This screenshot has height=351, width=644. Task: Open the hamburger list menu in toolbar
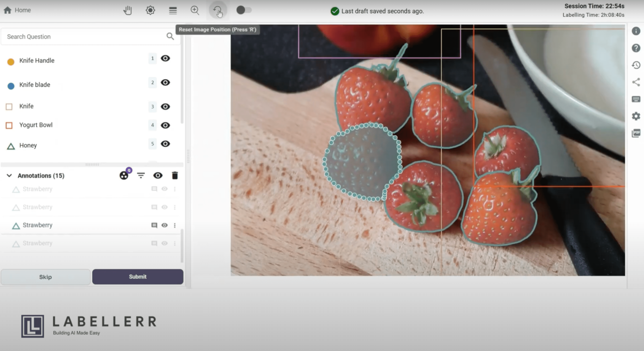pos(173,11)
